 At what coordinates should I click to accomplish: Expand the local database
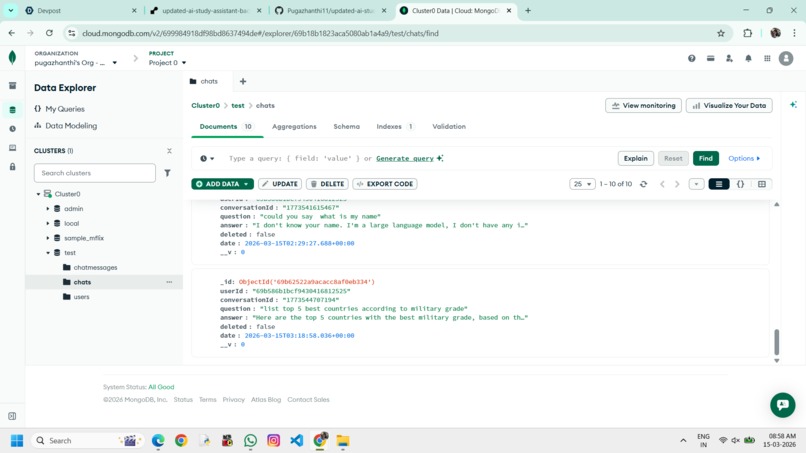[48, 224]
